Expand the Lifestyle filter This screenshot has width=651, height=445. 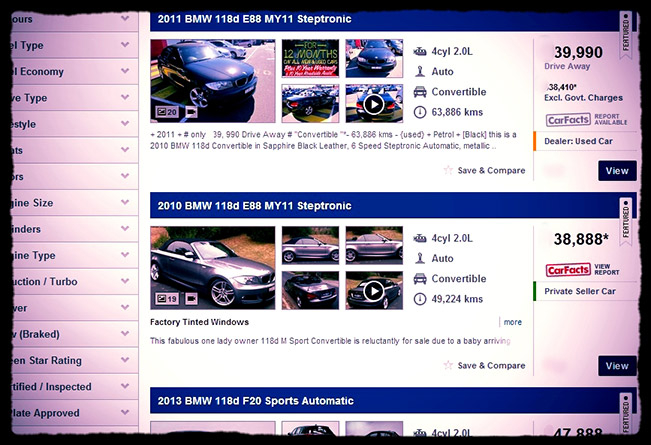pos(75,124)
